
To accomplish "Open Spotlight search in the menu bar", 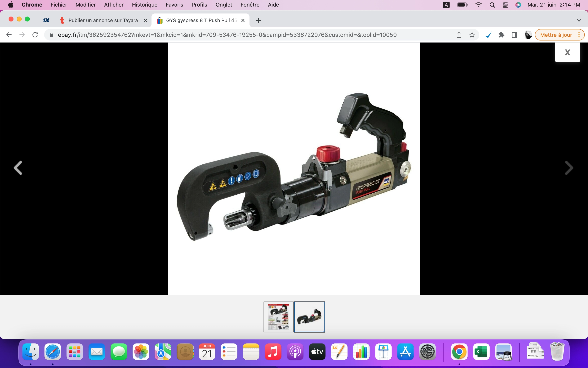I will point(492,5).
